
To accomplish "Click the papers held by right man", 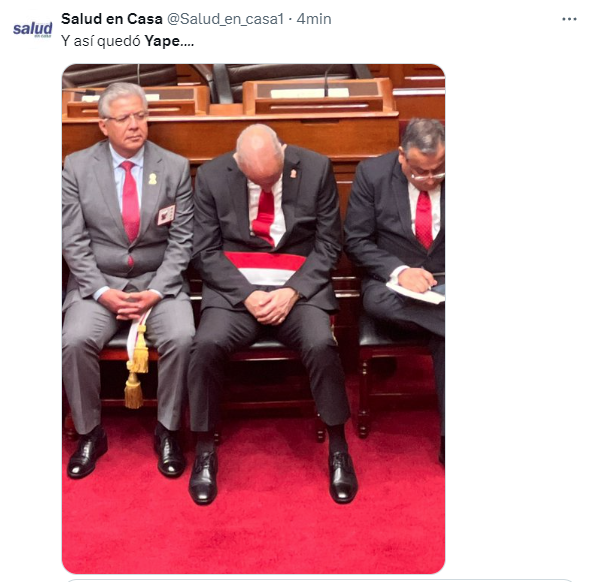I will click(x=416, y=292).
